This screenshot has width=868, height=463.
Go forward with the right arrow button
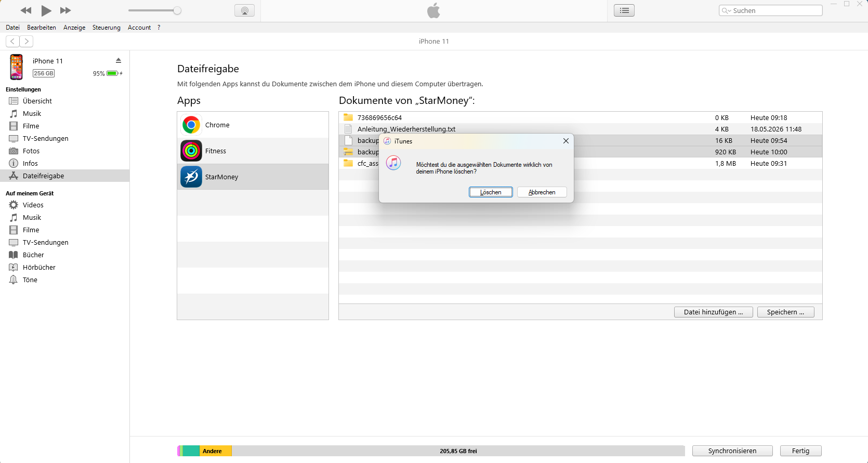[x=27, y=41]
